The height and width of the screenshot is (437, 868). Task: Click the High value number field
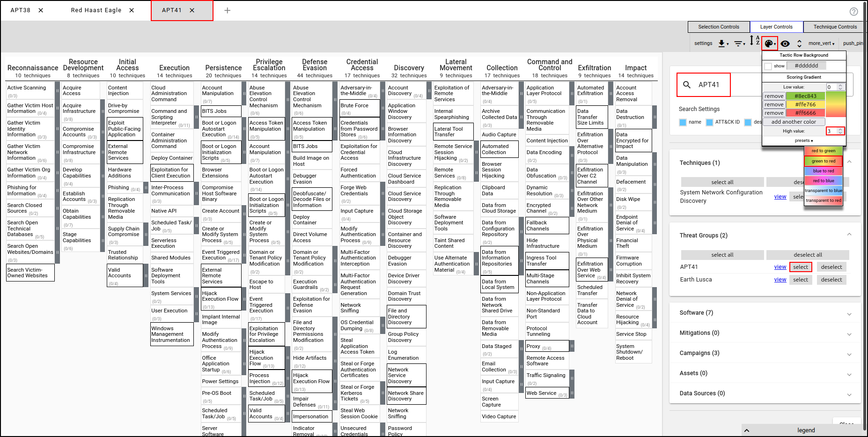tap(835, 131)
